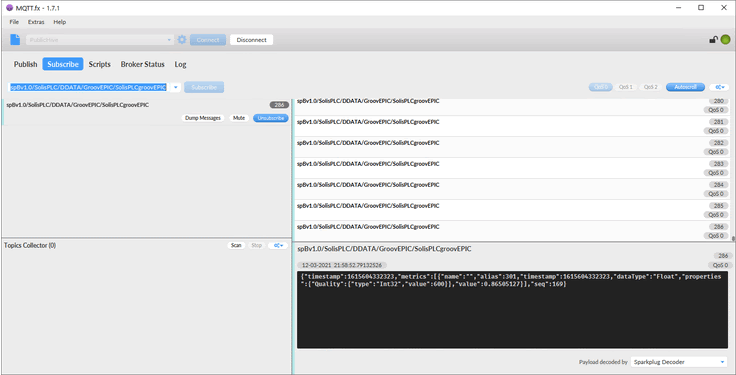Open the Topics Collector settings icon

coord(278,245)
